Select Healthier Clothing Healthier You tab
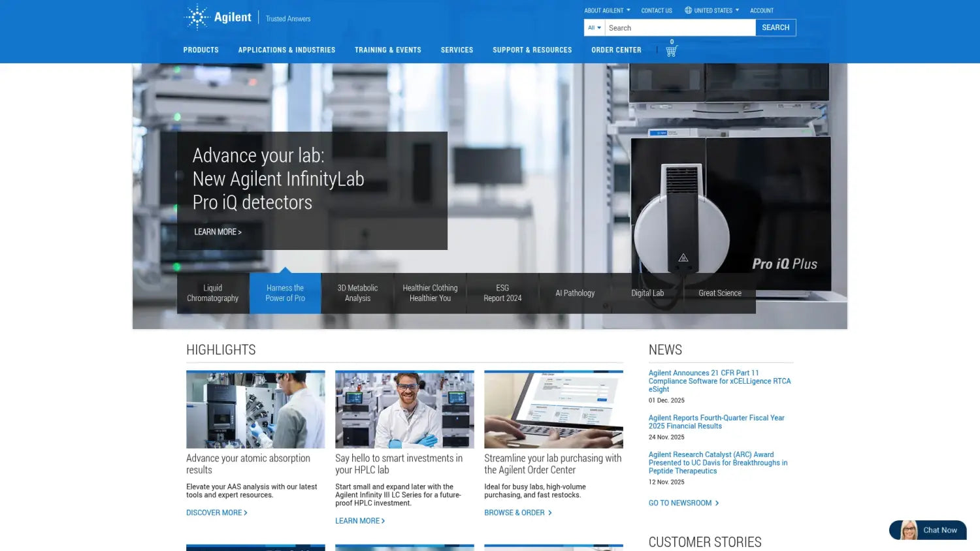 430,293
